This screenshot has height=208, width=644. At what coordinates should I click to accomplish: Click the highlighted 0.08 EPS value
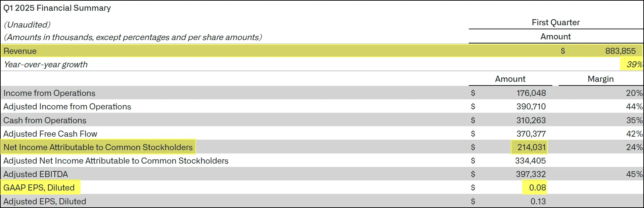tap(537, 188)
